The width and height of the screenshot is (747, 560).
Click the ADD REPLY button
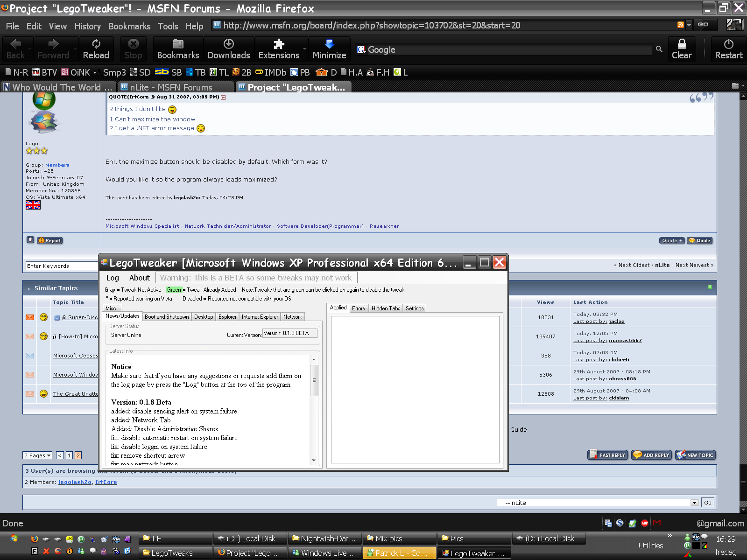651,455
